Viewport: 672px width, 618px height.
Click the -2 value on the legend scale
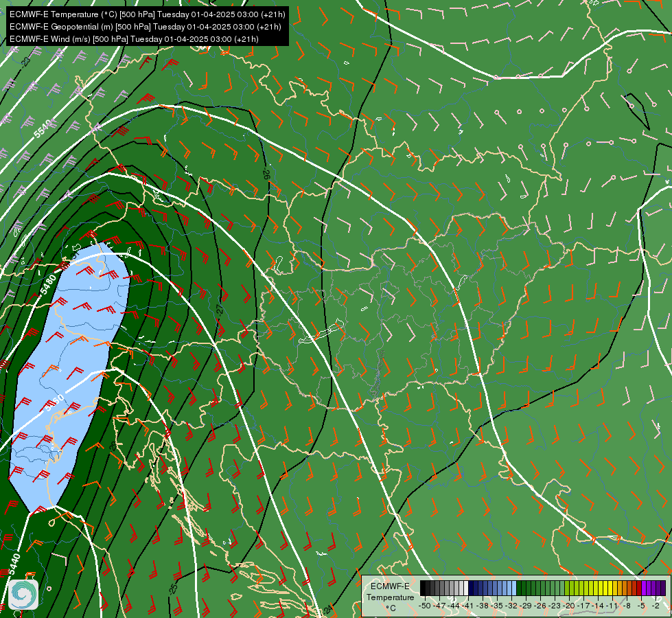pyautogui.click(x=656, y=606)
